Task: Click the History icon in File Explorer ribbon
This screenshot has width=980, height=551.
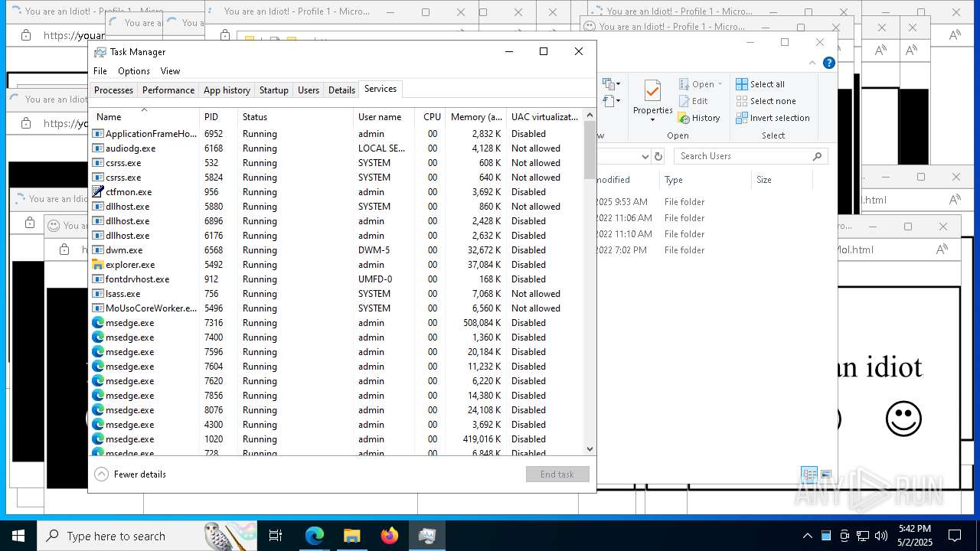Action: (684, 118)
